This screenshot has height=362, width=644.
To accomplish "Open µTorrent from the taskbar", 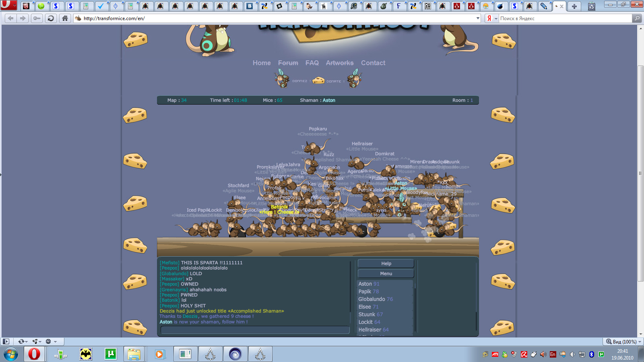I will click(110, 354).
